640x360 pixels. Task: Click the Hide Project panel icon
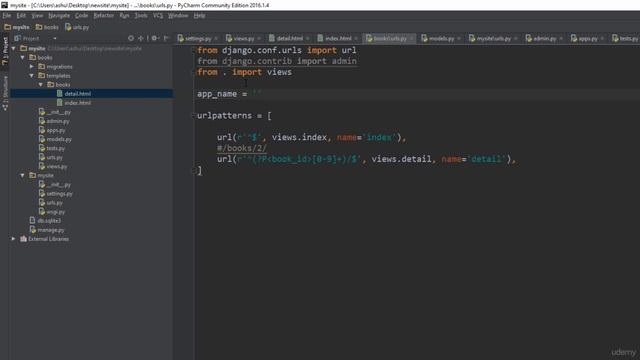coord(166,38)
